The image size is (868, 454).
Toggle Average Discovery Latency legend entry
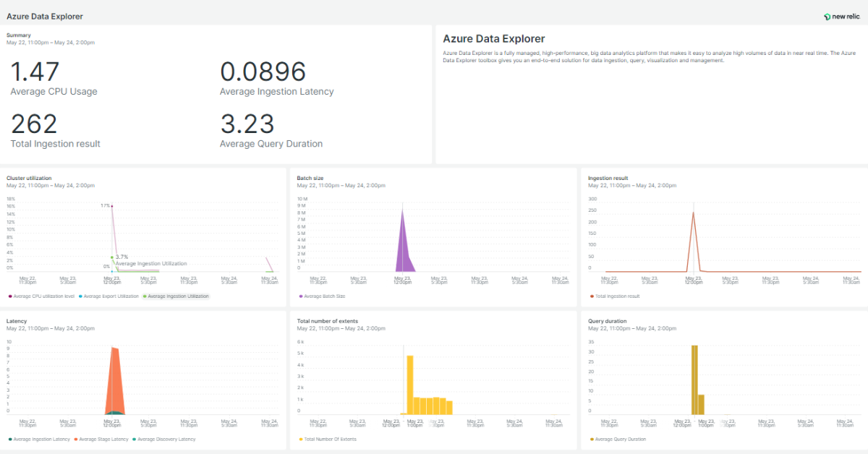coord(163,439)
